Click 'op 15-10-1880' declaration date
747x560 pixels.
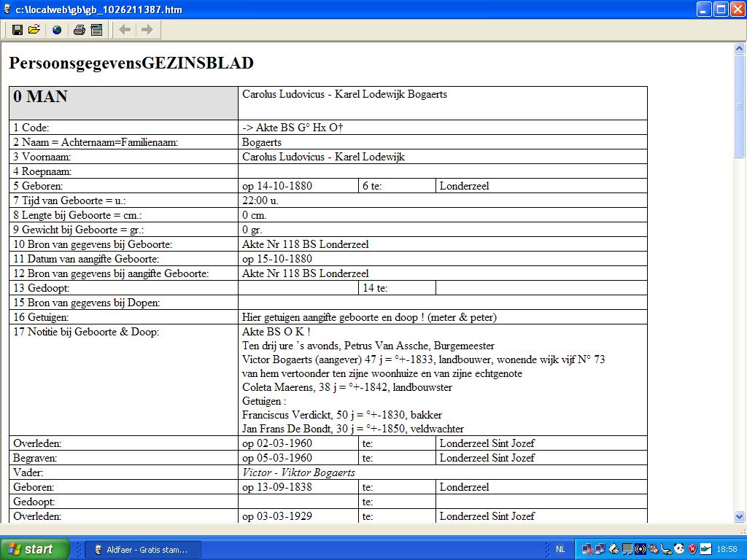point(277,259)
